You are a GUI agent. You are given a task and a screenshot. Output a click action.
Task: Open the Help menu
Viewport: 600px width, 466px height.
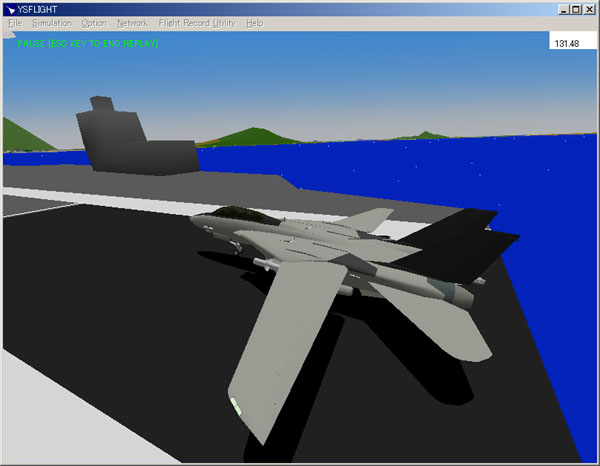point(254,23)
